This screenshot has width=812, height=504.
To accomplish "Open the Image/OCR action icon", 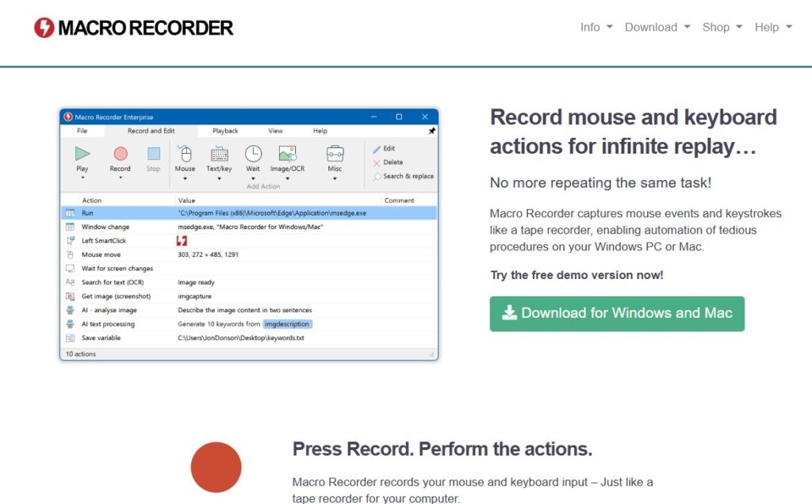I will (x=287, y=154).
